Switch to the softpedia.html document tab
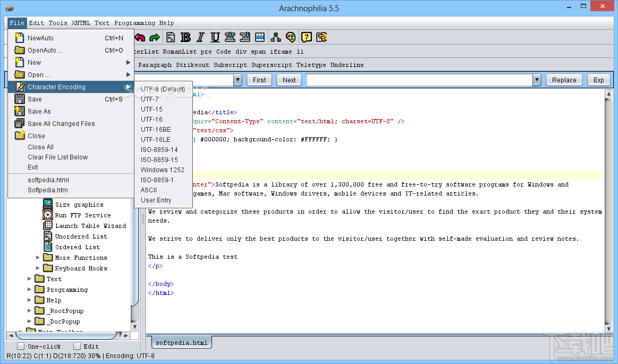This screenshot has width=618, height=364. click(181, 343)
